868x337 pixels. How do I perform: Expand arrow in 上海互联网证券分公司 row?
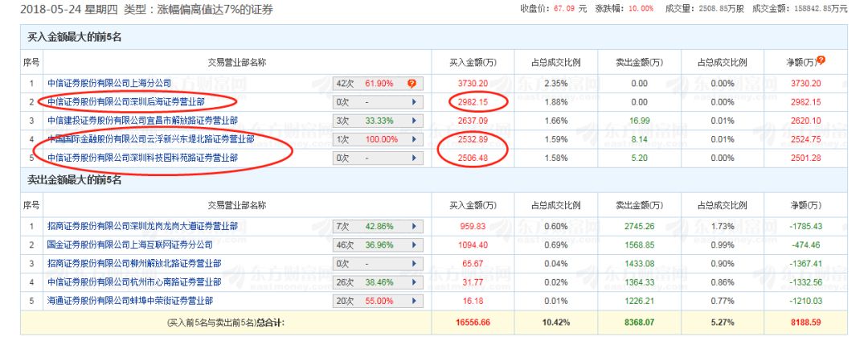[414, 245]
